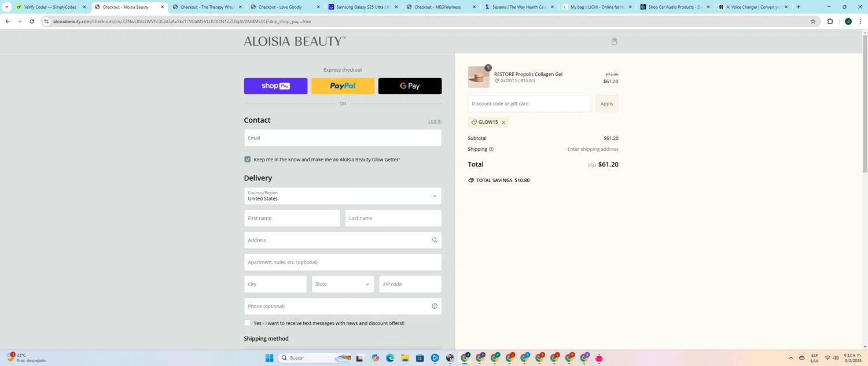Click the Email input field
868x366 pixels.
(343, 138)
